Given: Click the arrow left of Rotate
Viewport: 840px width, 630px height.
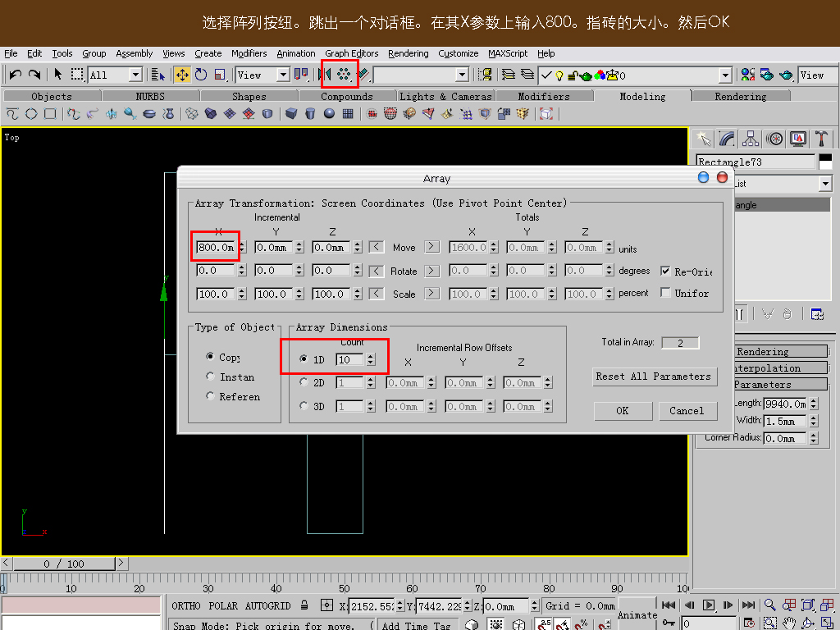Looking at the screenshot, I should pyautogui.click(x=377, y=271).
